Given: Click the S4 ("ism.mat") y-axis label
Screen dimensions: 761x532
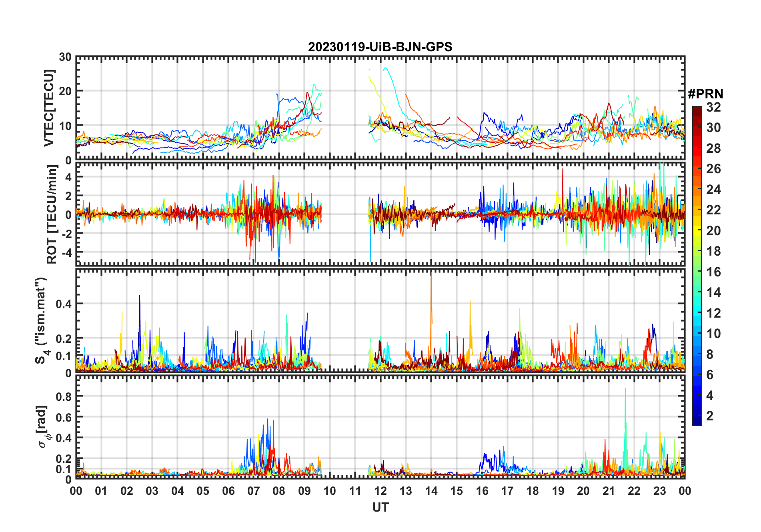Looking at the screenshot, I should (42, 321).
